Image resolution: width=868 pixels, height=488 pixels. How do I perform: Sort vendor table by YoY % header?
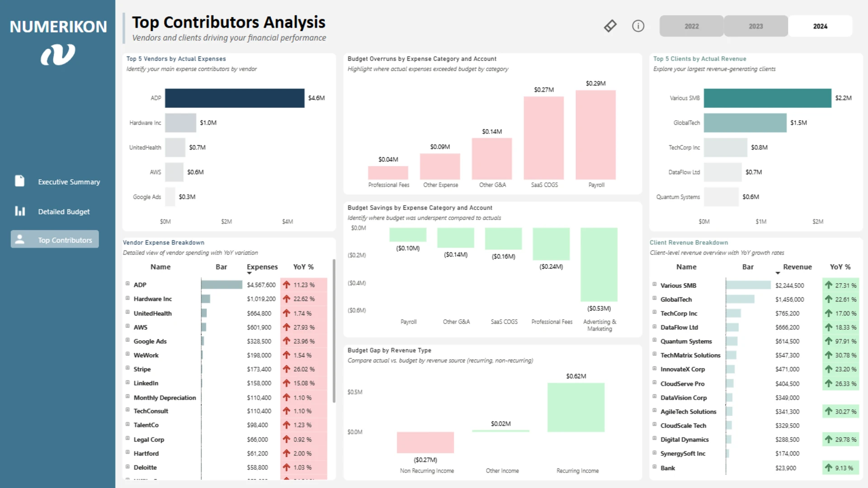pos(303,267)
